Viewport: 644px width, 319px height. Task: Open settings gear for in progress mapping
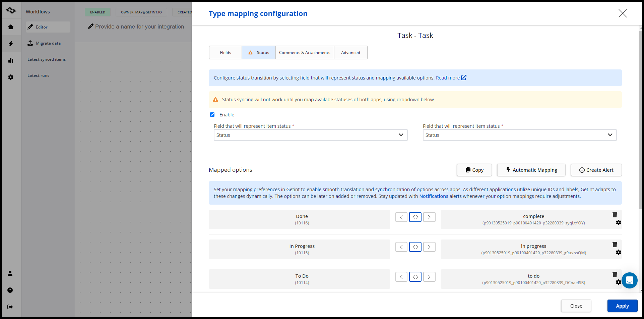click(618, 252)
